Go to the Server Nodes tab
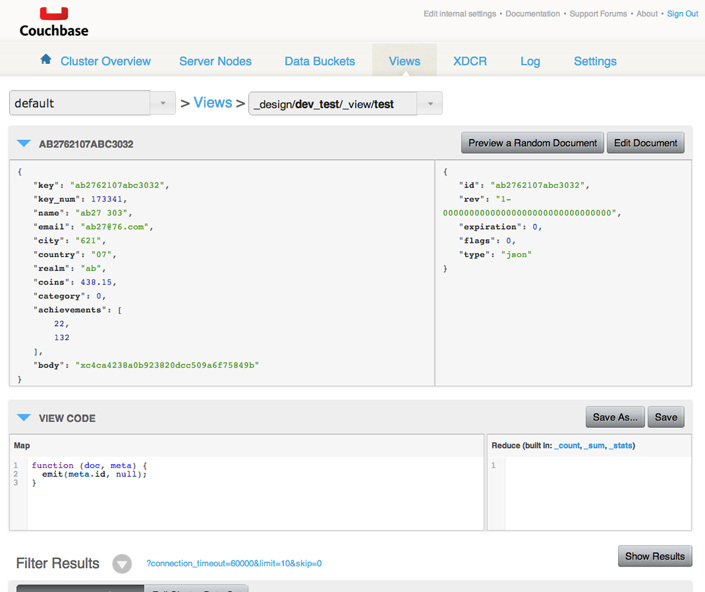The width and height of the screenshot is (705, 592). [215, 61]
